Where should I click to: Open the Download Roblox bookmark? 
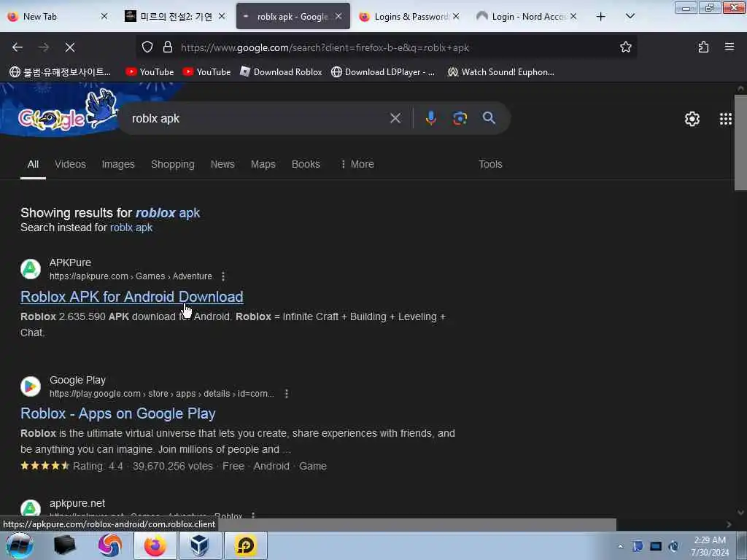coord(281,72)
